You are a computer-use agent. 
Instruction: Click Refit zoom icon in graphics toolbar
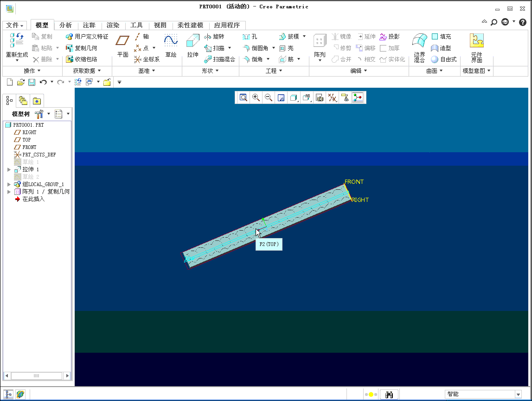tap(243, 98)
